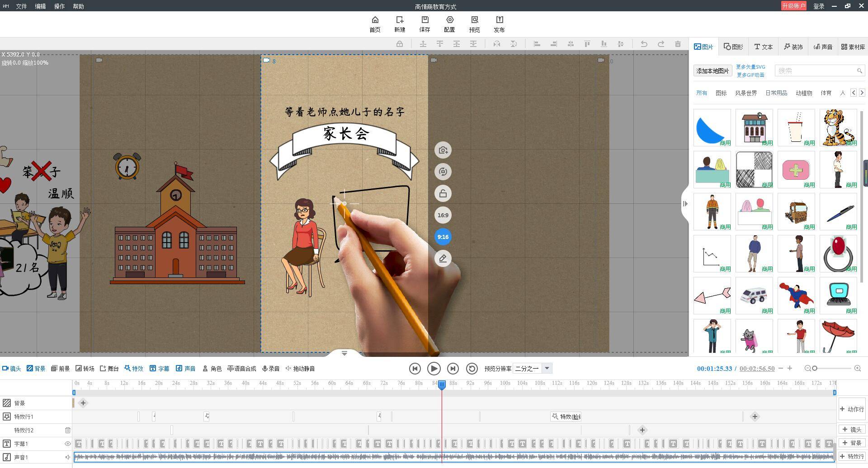Mute the 声音1 audio track
868x468 pixels.
point(68,457)
